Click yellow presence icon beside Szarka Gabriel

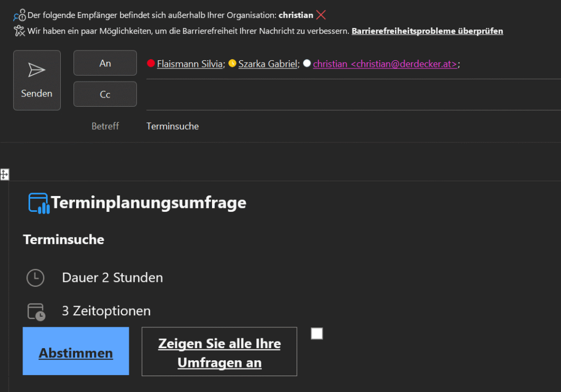pos(232,64)
